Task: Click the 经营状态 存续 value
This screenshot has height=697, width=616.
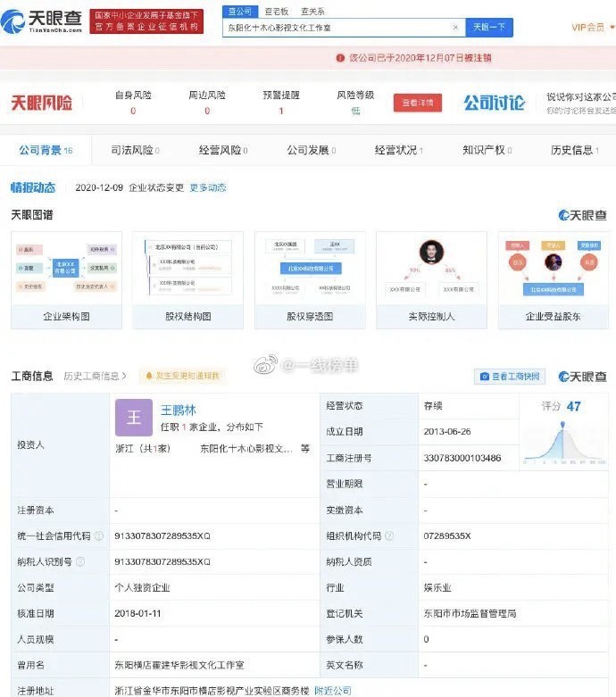Action: (x=433, y=406)
